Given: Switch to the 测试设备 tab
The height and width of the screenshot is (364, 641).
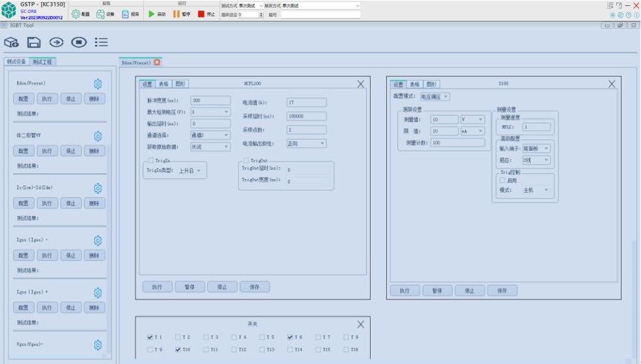Looking at the screenshot, I should pyautogui.click(x=17, y=62).
